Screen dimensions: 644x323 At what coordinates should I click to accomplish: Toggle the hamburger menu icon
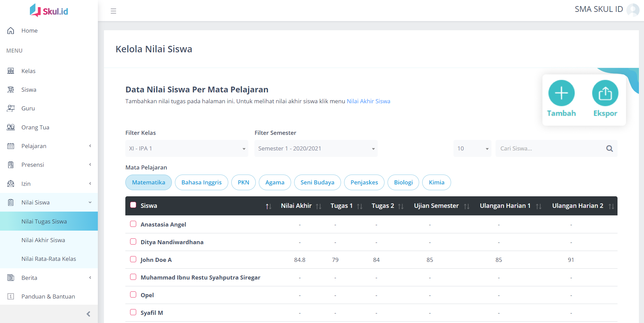[113, 11]
